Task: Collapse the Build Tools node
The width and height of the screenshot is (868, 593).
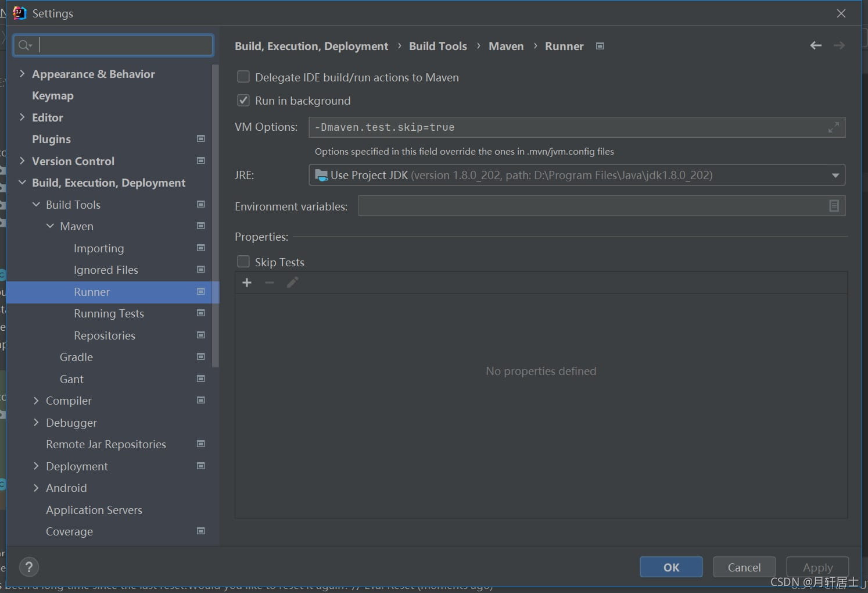Action: click(x=36, y=204)
